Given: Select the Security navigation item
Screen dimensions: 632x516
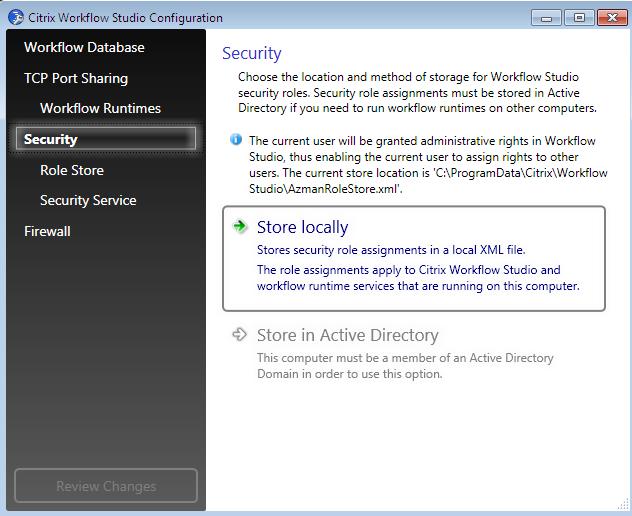Looking at the screenshot, I should 106,139.
